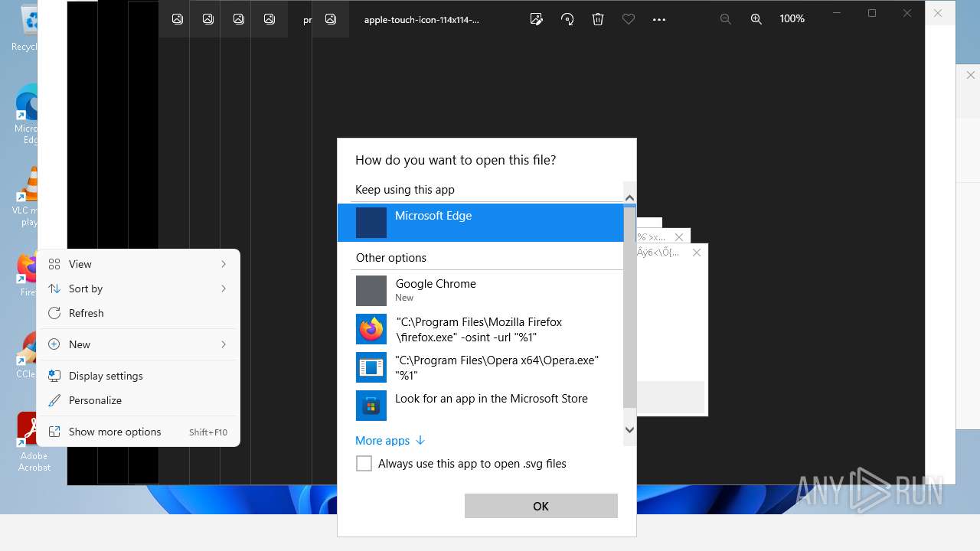Click the Microsoft Store icon in the dialog
The width and height of the screenshot is (980, 551).
coord(371,406)
